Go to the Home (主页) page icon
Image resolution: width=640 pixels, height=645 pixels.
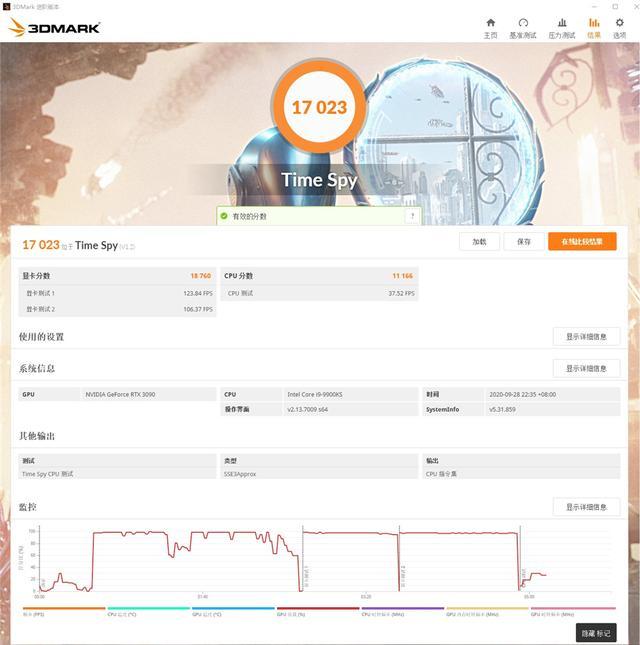(x=490, y=23)
